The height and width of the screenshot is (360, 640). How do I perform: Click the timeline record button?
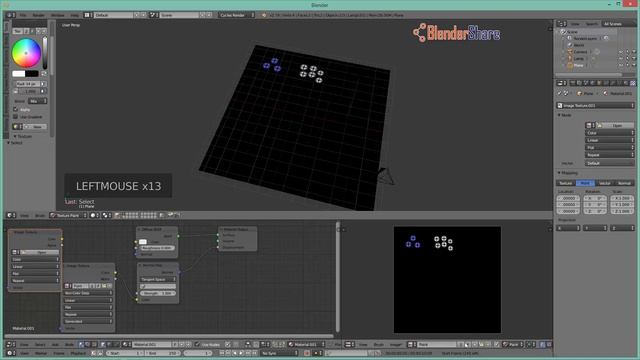(307, 353)
